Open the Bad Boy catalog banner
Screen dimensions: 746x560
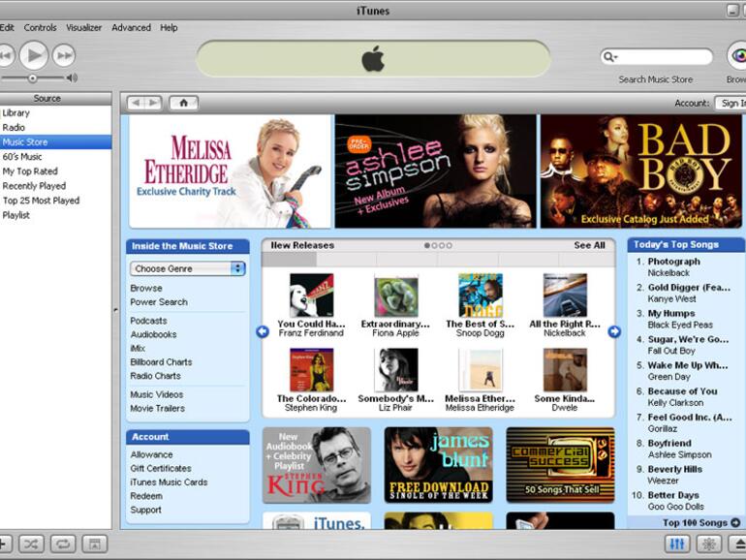pyautogui.click(x=640, y=171)
